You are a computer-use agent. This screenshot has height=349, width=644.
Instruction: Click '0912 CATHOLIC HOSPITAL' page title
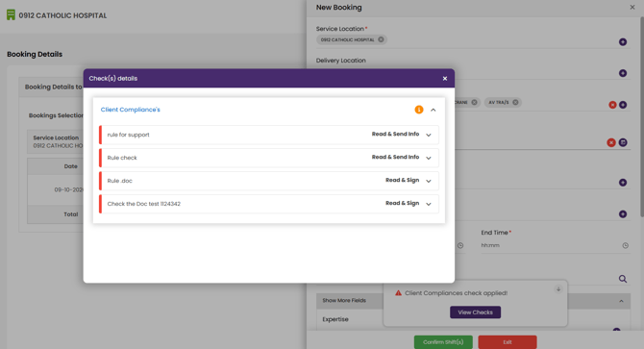(x=62, y=15)
